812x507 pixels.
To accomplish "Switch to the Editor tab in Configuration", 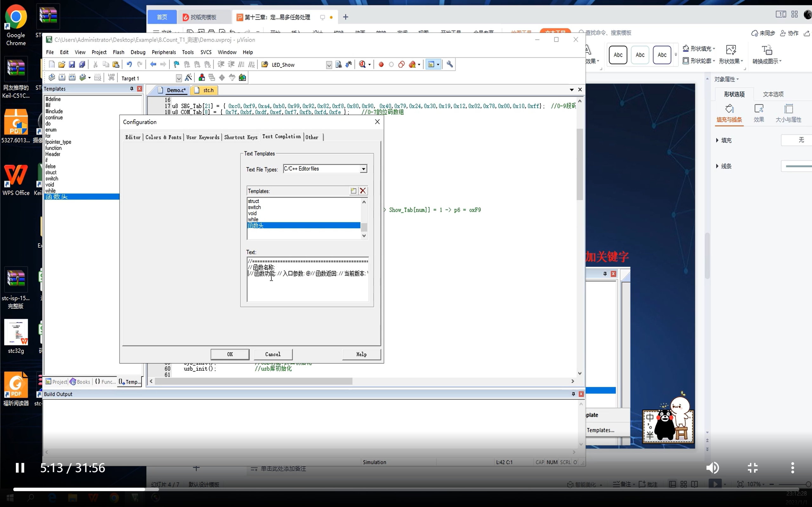I will [133, 137].
